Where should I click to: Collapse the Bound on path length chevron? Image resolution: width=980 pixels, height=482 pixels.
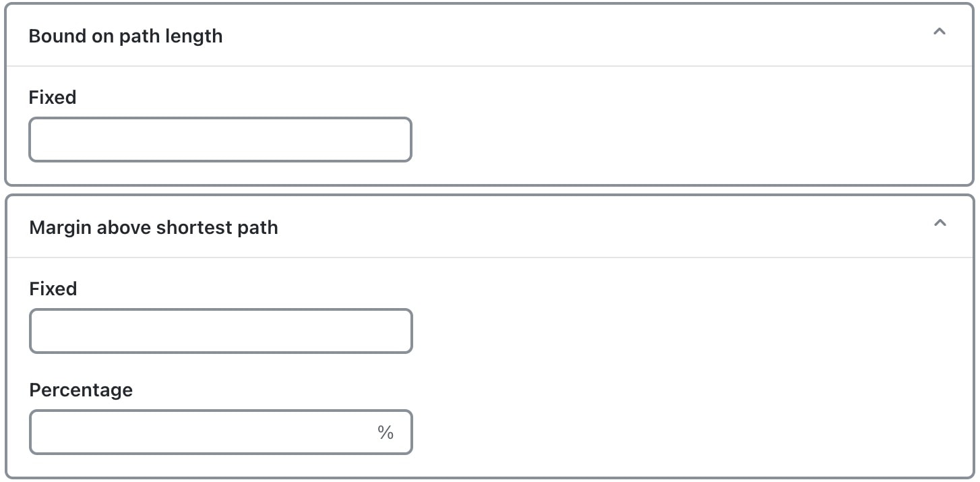[939, 32]
